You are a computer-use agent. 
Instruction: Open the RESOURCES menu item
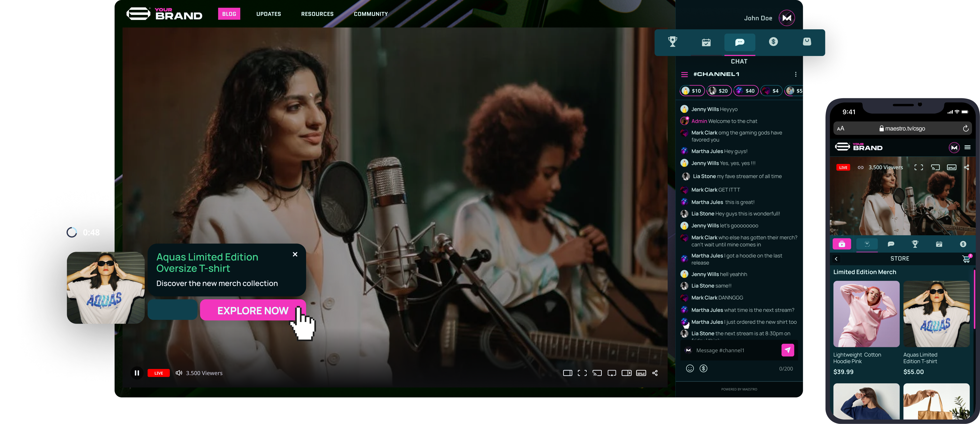(317, 14)
